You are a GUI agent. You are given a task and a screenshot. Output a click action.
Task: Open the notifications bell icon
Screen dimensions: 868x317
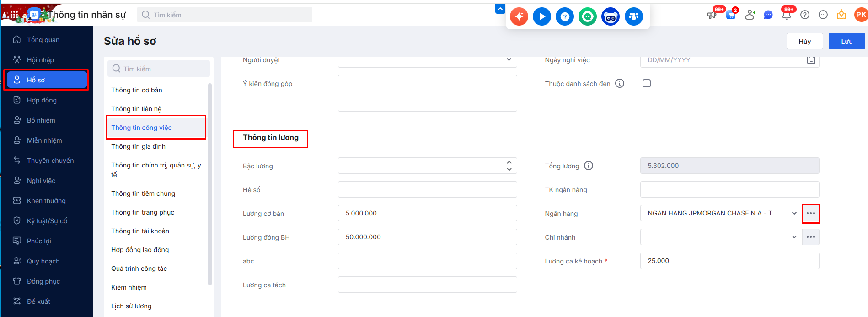(787, 15)
